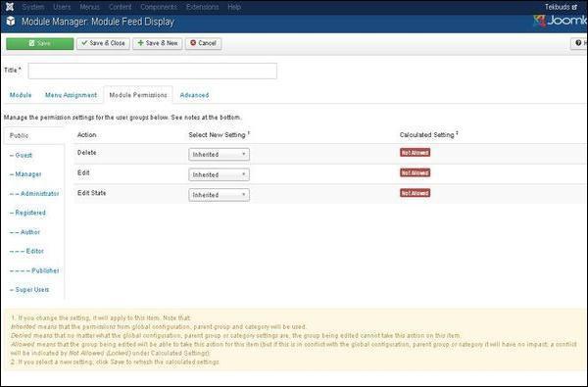Switch to the Menu Assignment tab
Image resolution: width=588 pixels, height=387 pixels.
click(x=71, y=95)
